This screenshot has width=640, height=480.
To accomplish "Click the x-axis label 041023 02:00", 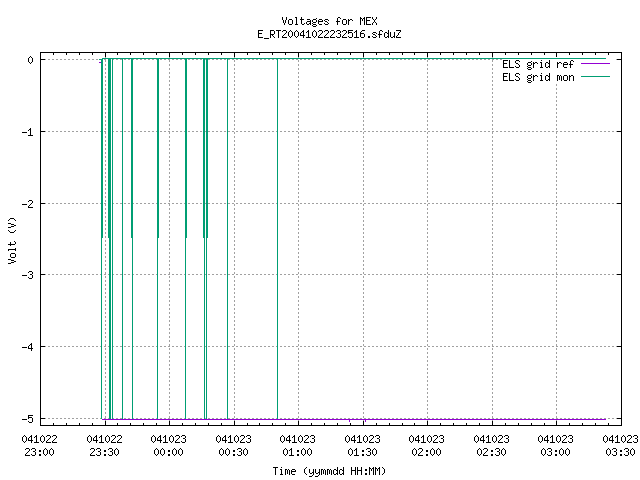I will point(427,446).
